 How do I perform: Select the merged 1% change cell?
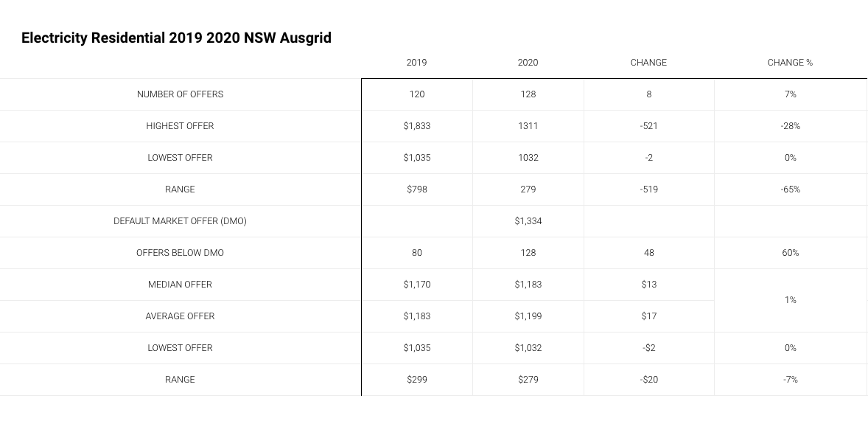791,300
